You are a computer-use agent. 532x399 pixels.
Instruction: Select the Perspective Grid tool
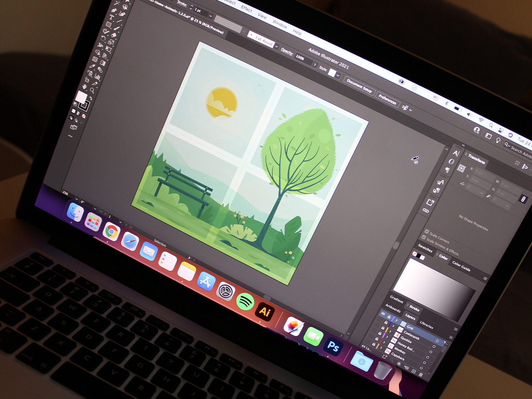coord(105,56)
